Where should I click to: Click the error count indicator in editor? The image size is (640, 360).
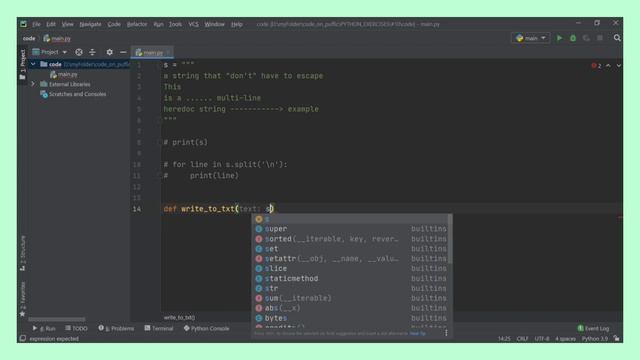pos(596,66)
